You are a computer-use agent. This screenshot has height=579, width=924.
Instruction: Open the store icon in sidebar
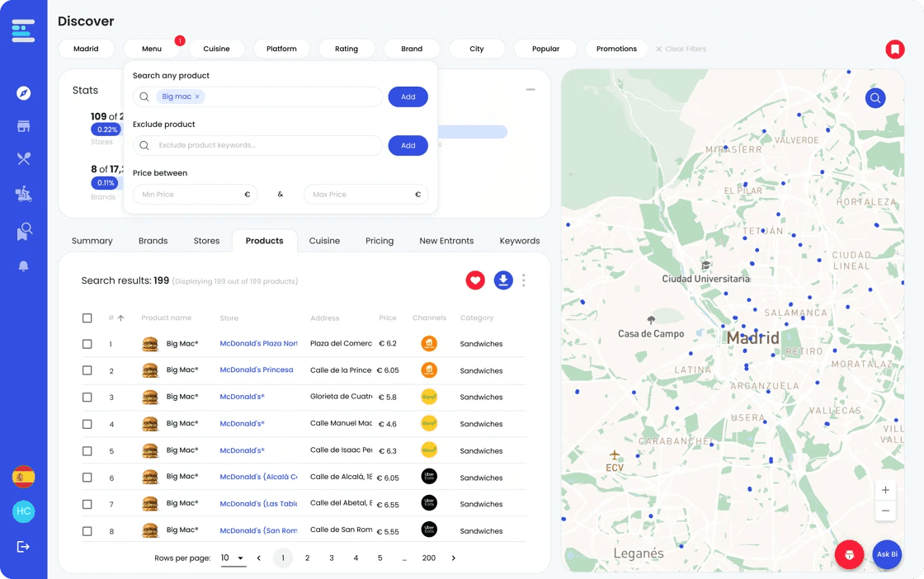coord(24,126)
